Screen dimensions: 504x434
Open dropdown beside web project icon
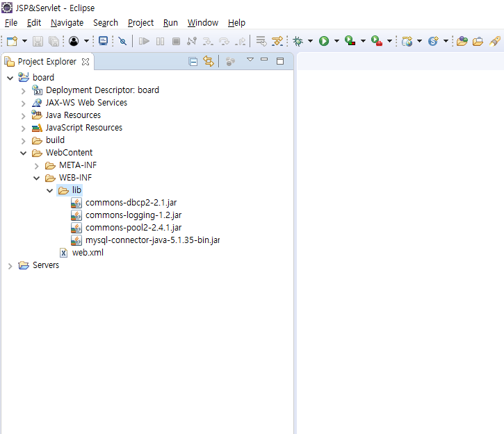(419, 41)
